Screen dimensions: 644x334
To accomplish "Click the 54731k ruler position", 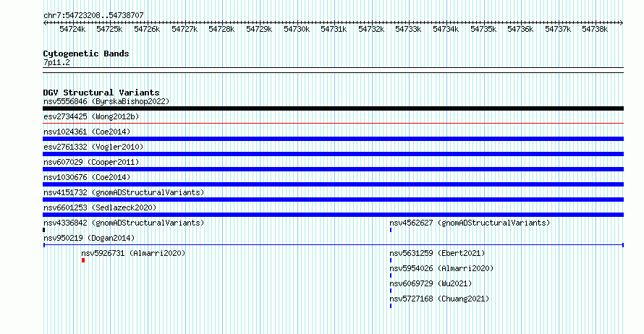I will click(334, 29).
